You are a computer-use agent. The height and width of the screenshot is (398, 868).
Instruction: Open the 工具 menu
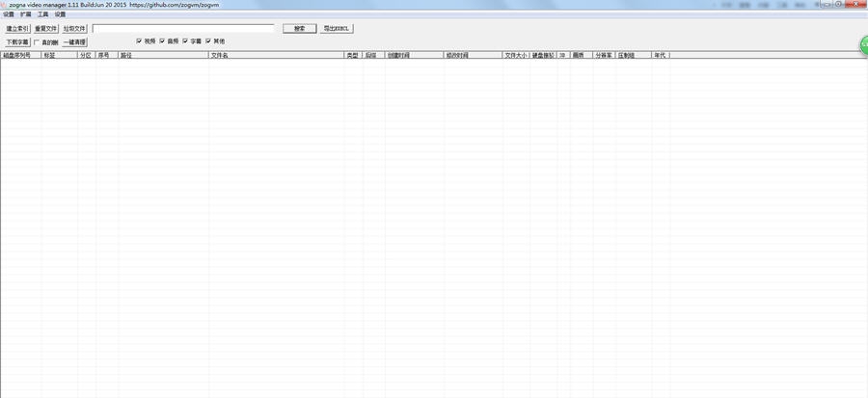point(43,14)
